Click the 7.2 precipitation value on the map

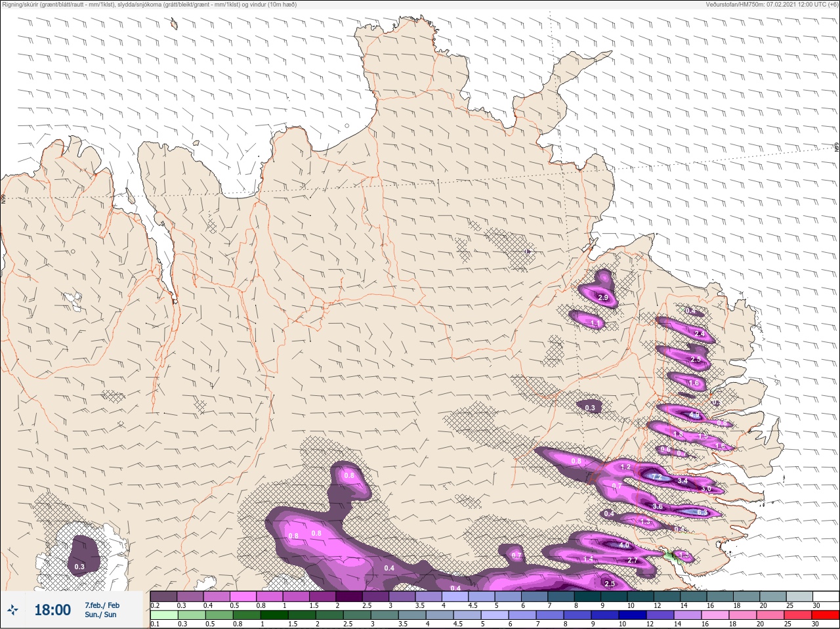(x=656, y=477)
